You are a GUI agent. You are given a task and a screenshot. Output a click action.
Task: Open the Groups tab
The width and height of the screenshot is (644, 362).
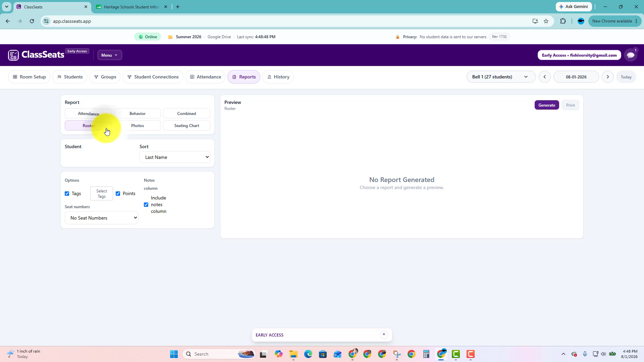click(105, 77)
